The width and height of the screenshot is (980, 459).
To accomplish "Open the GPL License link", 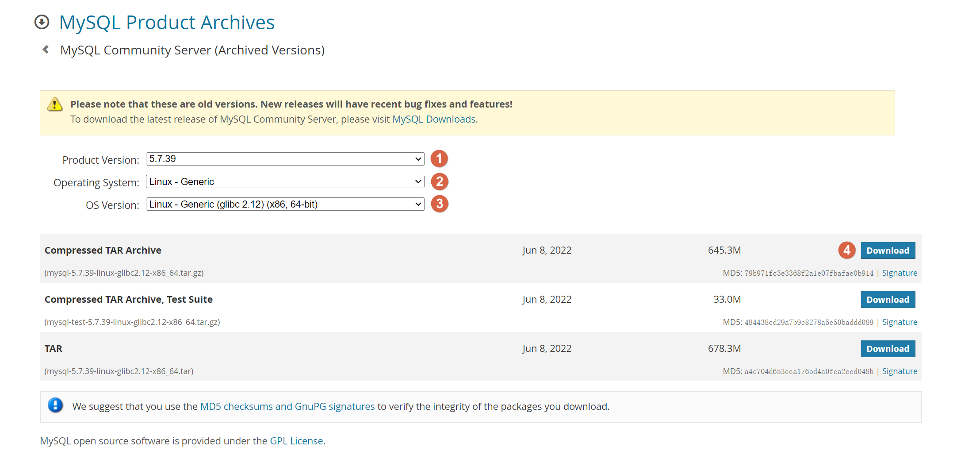I will (x=296, y=441).
